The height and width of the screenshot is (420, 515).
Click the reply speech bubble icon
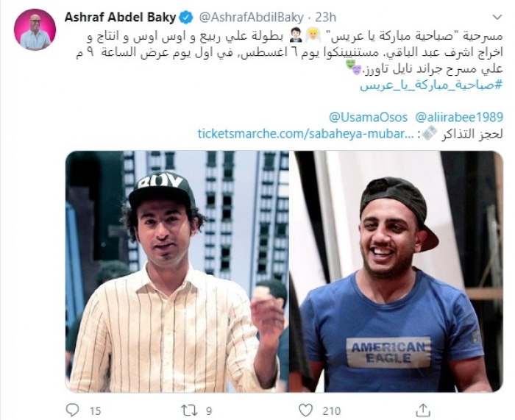pos(73,410)
